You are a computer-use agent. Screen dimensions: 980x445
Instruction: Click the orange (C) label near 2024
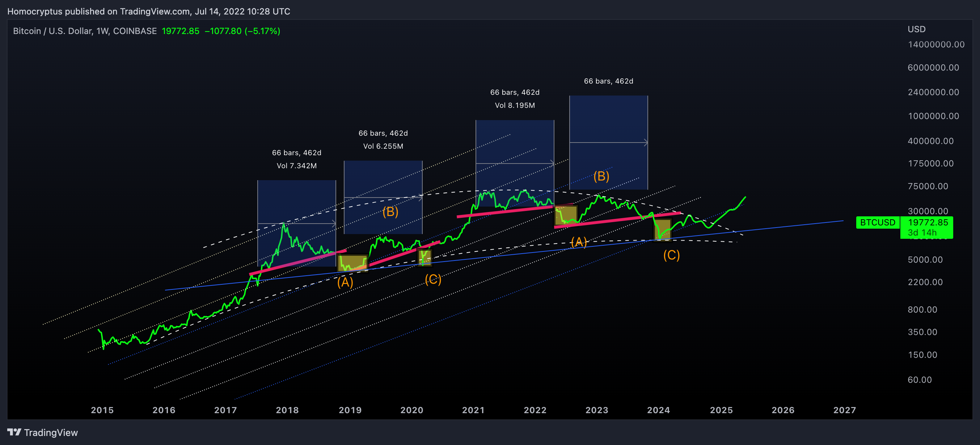(x=671, y=255)
